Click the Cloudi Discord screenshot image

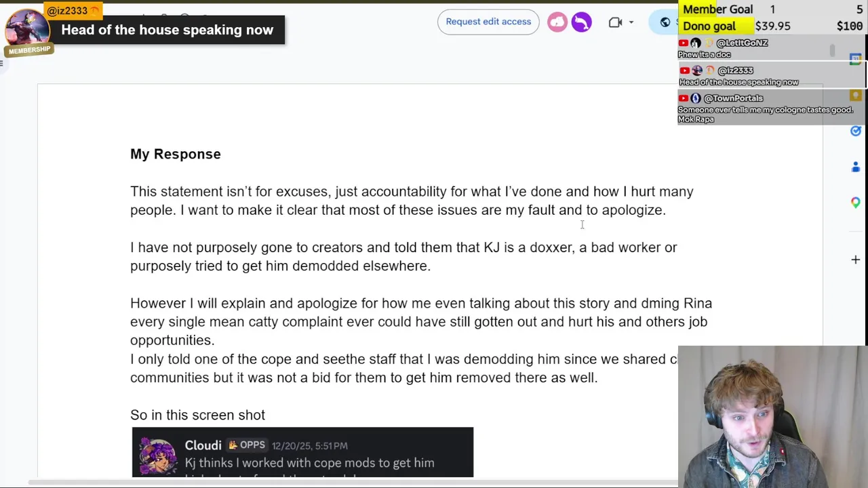point(302,452)
